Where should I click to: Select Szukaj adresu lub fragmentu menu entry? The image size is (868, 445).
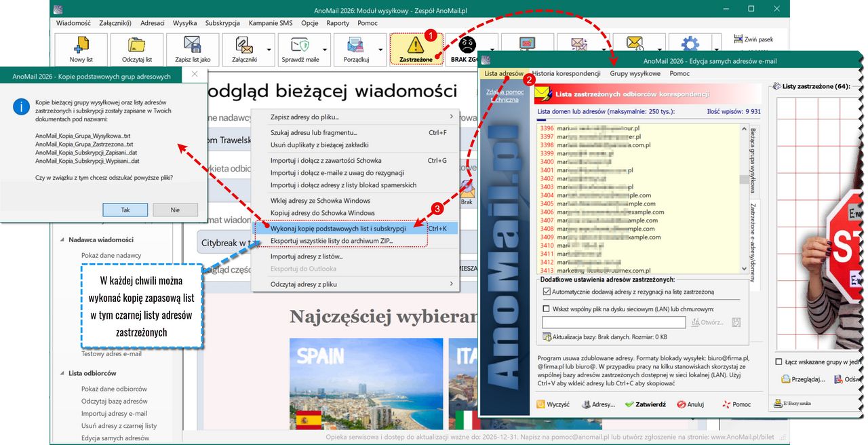coord(355,132)
